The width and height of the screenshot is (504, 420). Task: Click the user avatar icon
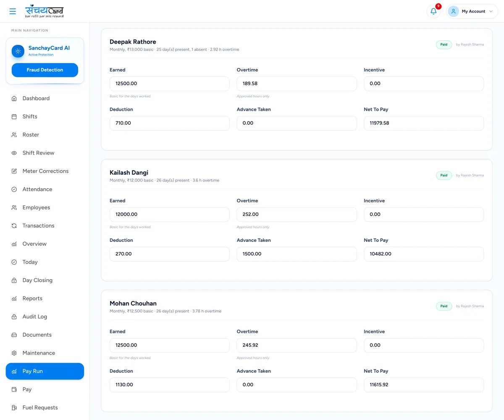click(x=454, y=11)
